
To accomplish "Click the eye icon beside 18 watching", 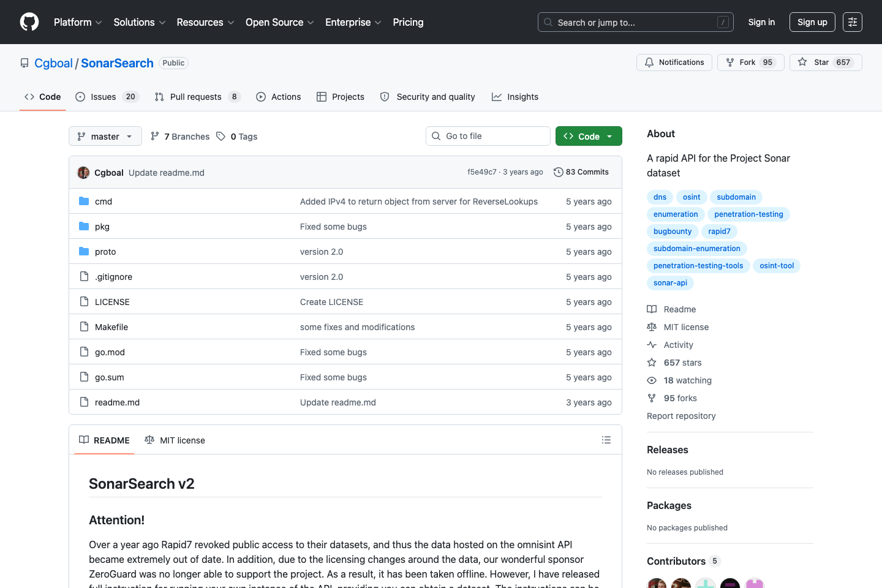I will tap(651, 380).
